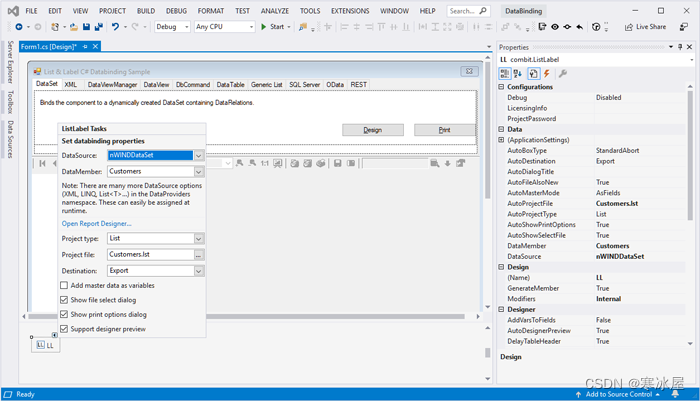The height and width of the screenshot is (401, 700).
Task: Click Add to Source Control
Action: pyautogui.click(x=618, y=394)
